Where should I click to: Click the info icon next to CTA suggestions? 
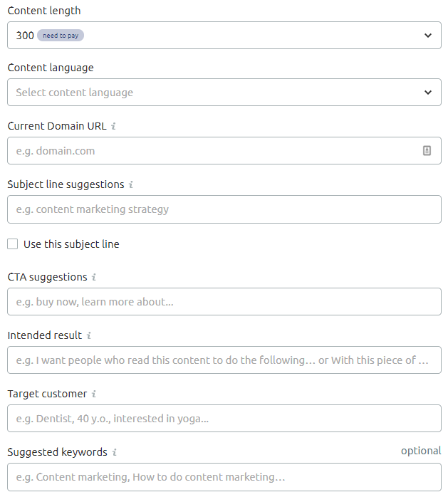pos(94,277)
